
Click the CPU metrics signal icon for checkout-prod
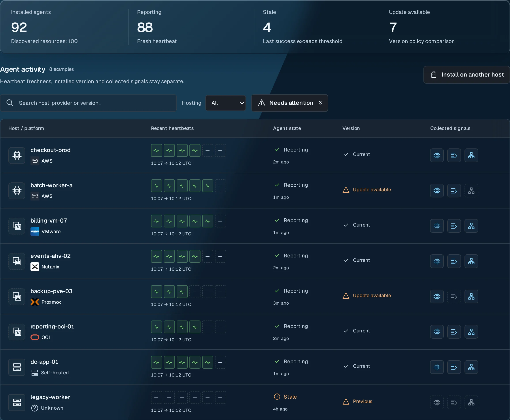pos(437,155)
